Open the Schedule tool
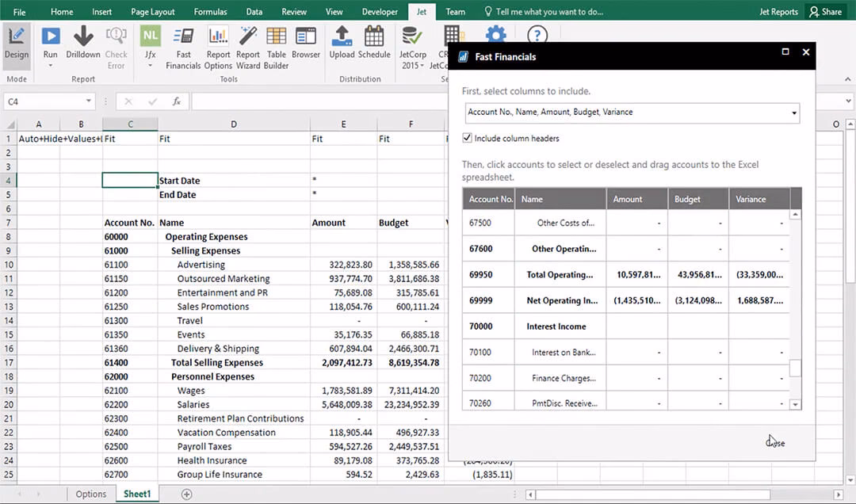This screenshot has height=504, width=856. 374,43
